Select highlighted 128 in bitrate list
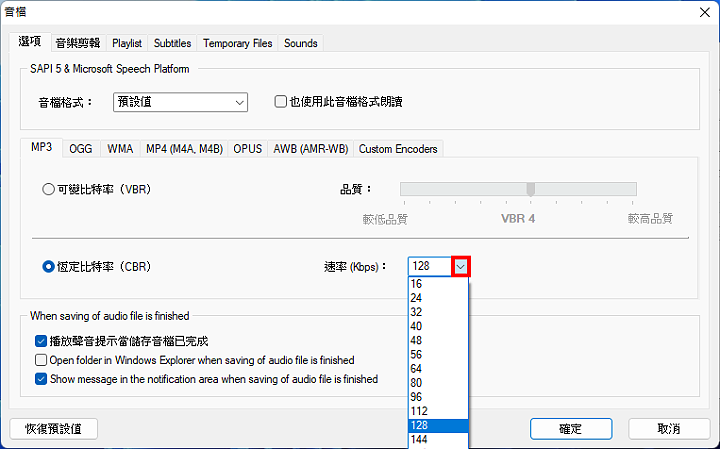This screenshot has height=449, width=720. point(438,426)
